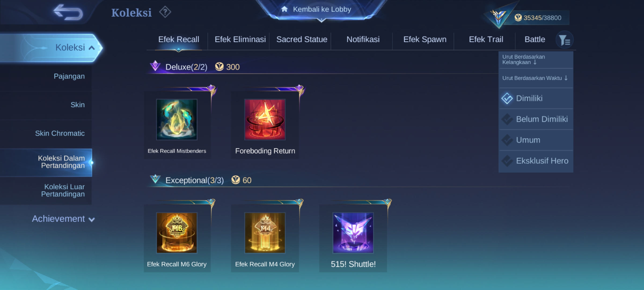Select the 515! Shuttle! recall icon
644x290 pixels.
353,233
